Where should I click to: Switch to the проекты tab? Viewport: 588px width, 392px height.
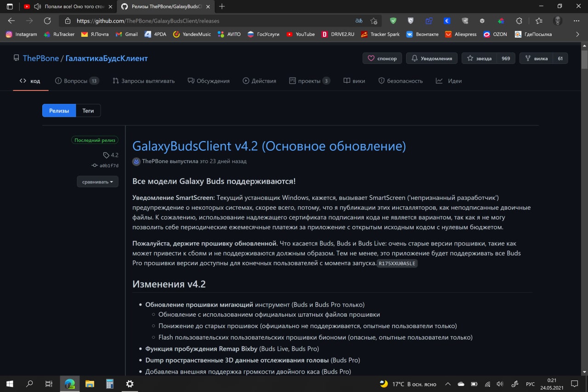[x=310, y=81]
